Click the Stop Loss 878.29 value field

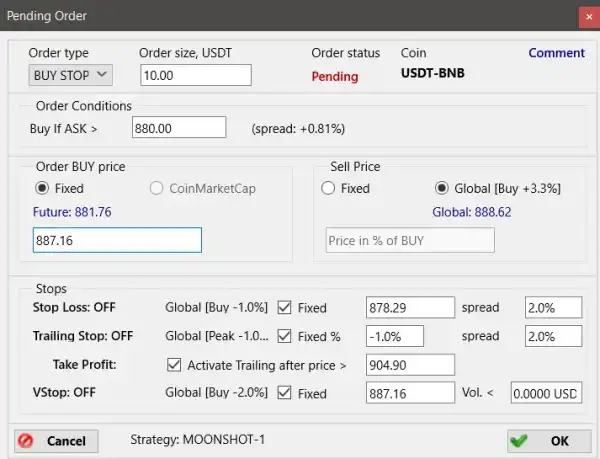410,308
